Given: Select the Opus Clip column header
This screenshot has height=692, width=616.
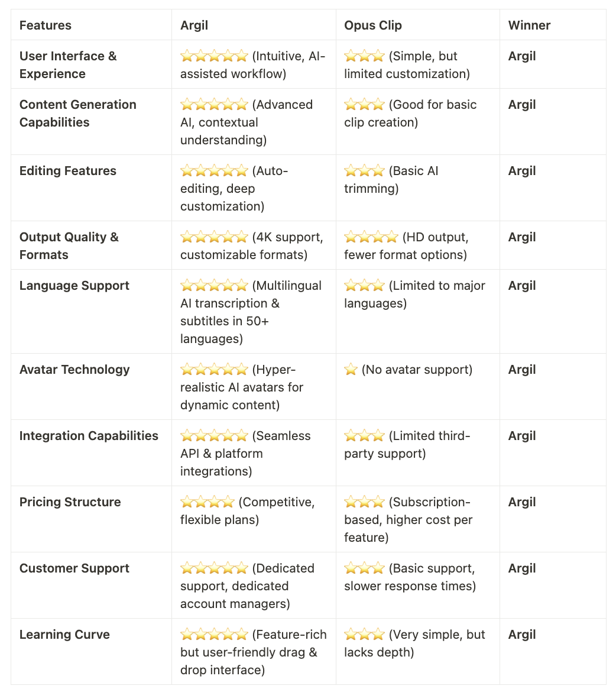Looking at the screenshot, I should (x=373, y=25).
